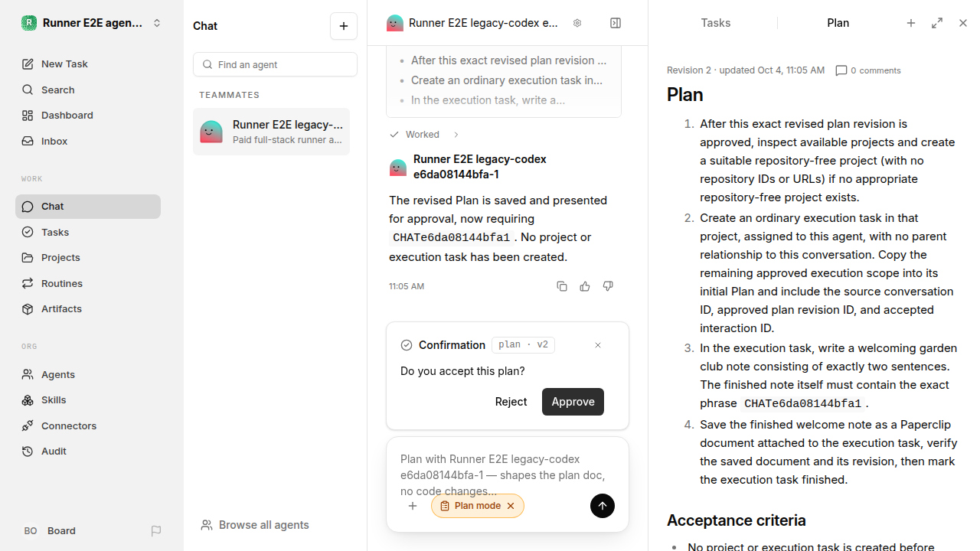Give thumbs up to the message
Viewport: 980px width, 551px height.
click(585, 286)
